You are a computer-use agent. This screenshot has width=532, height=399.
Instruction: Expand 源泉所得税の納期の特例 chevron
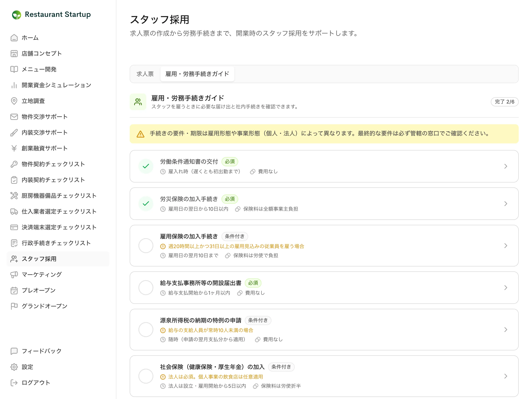tap(506, 330)
